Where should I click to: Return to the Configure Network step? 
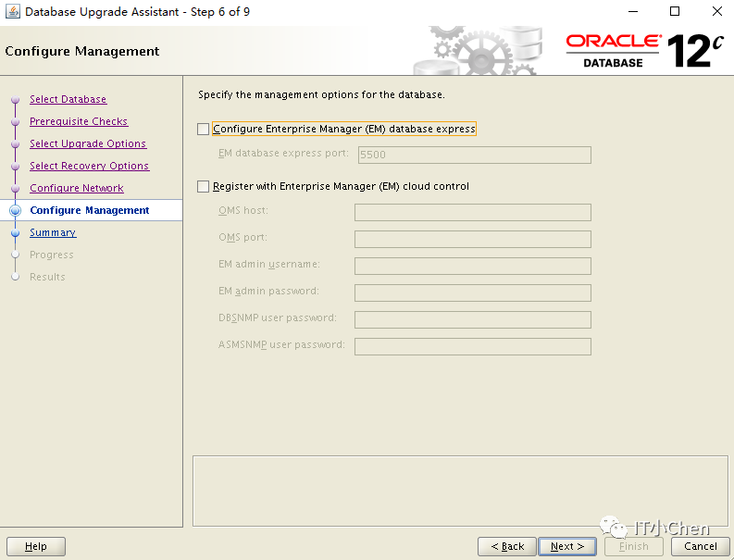(77, 188)
